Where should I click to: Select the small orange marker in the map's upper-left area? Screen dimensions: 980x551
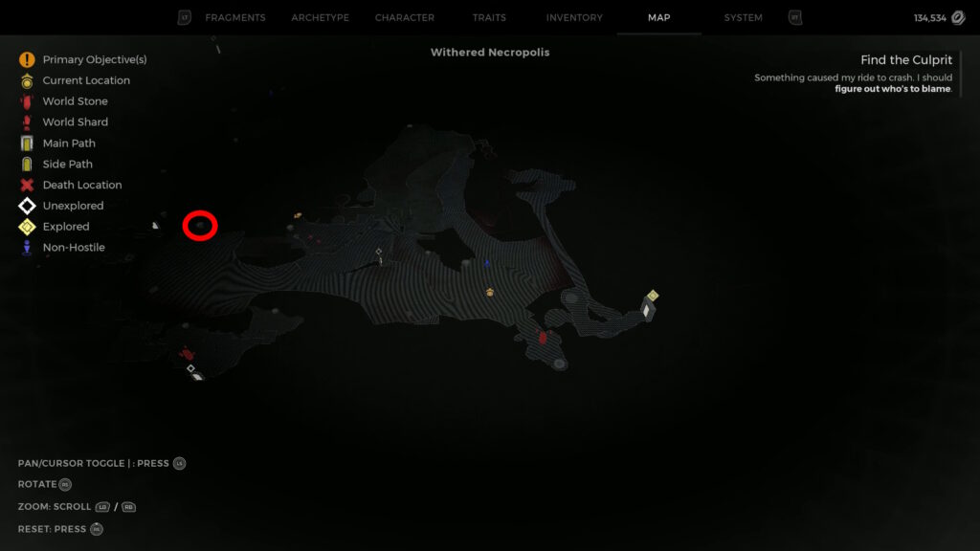[x=298, y=215]
